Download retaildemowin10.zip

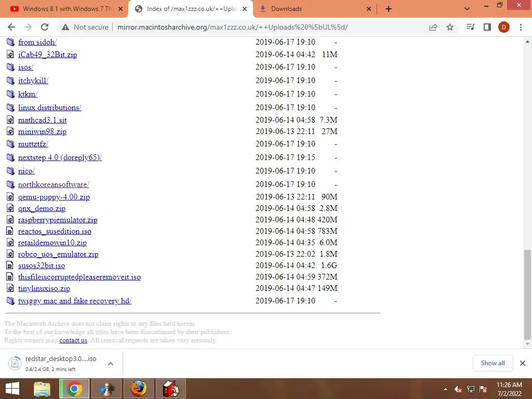[x=52, y=243]
